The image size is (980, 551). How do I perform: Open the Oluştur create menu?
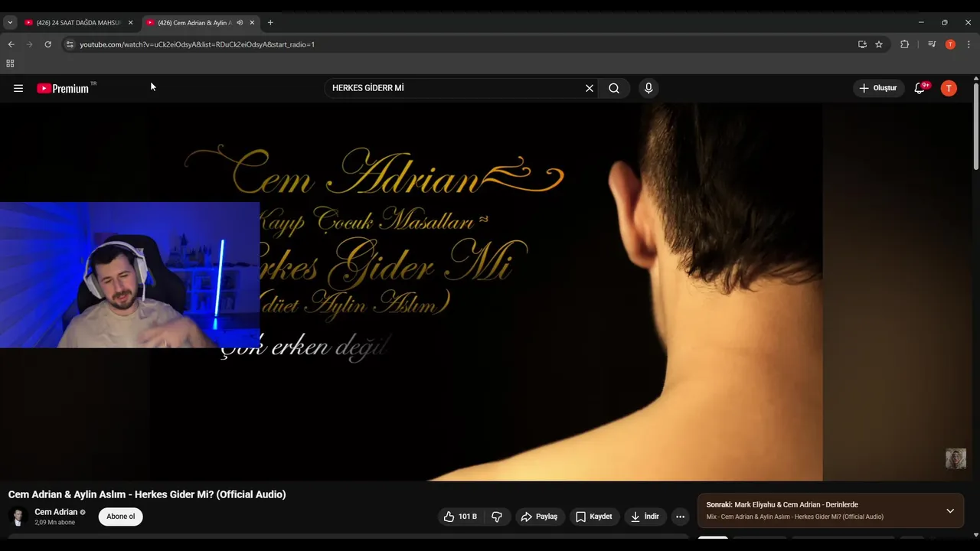click(878, 88)
